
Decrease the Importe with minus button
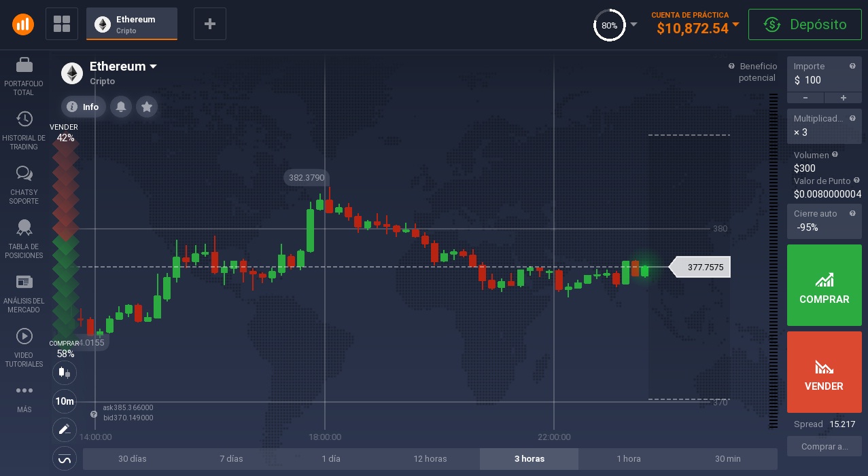805,98
